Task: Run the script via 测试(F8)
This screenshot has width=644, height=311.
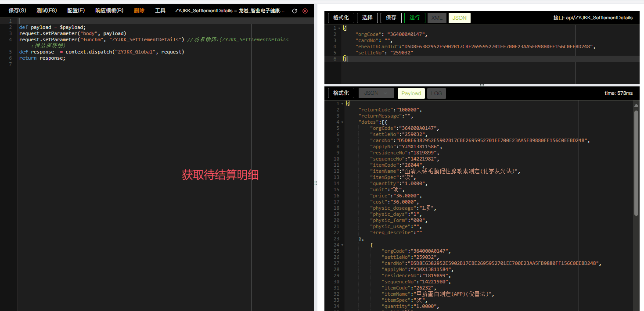Action: pos(47,11)
